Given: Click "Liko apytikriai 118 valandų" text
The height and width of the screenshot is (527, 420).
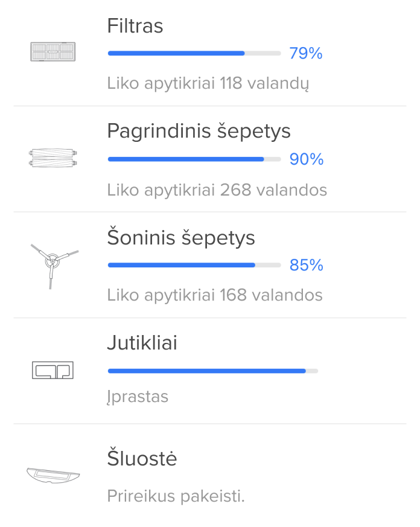Looking at the screenshot, I should point(208,83).
